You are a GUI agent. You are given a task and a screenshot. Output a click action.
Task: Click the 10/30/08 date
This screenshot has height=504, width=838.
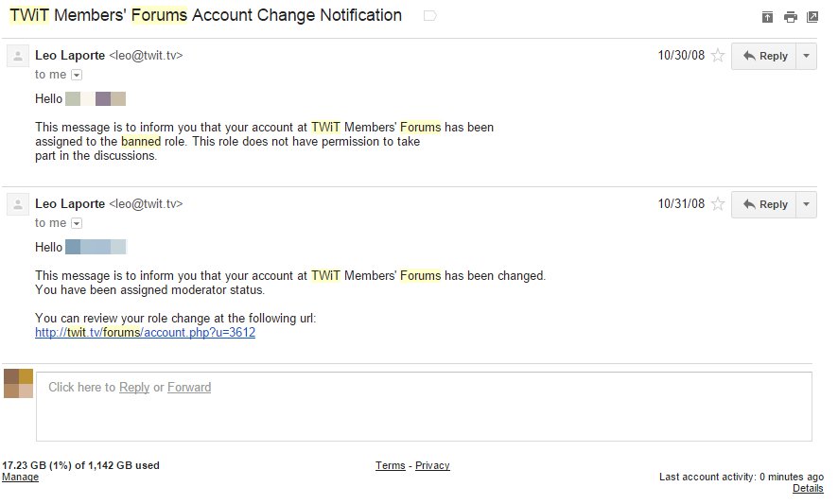[681, 55]
